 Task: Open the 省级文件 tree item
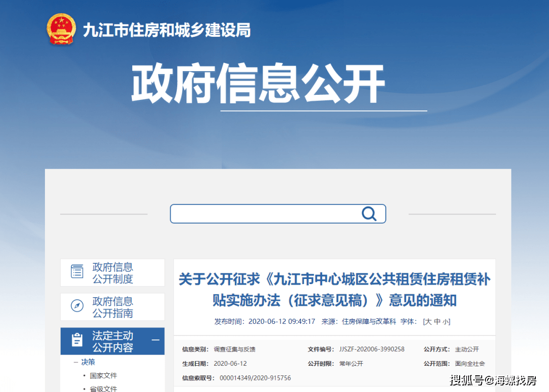[x=104, y=388]
